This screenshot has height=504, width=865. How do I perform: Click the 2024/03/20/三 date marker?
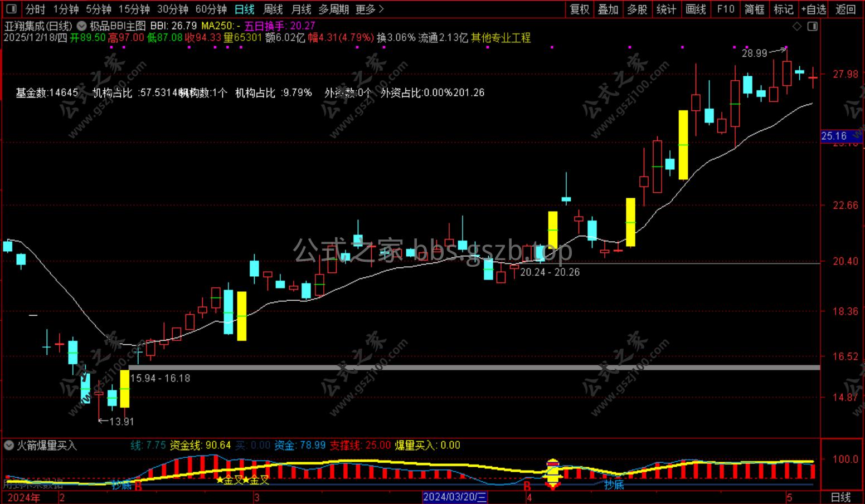(x=455, y=497)
